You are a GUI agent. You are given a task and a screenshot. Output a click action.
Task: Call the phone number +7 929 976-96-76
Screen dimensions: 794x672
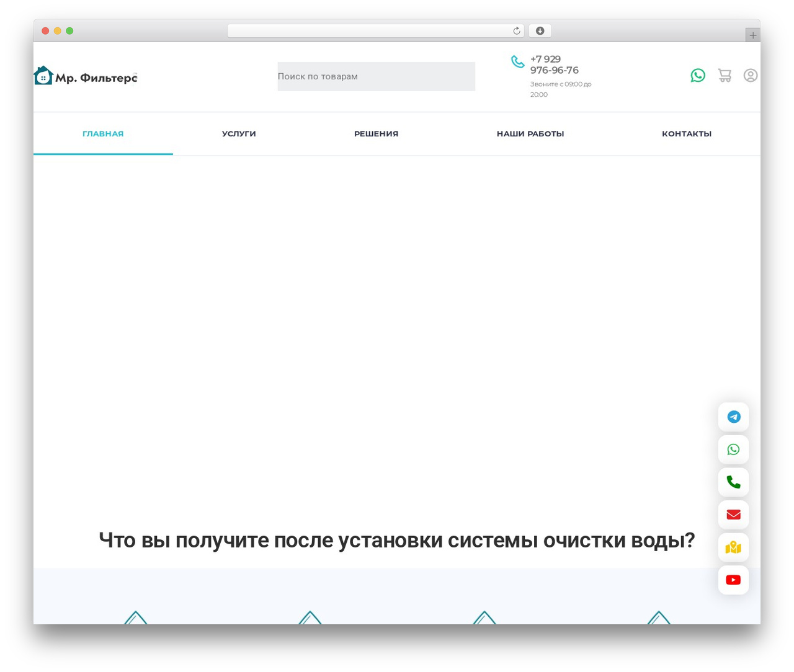click(555, 65)
